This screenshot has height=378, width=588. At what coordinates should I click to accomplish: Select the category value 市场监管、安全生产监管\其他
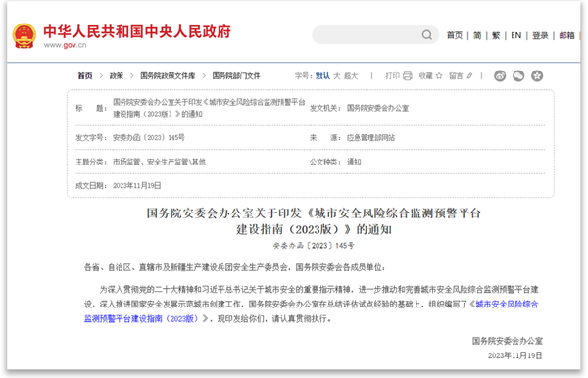(x=160, y=162)
